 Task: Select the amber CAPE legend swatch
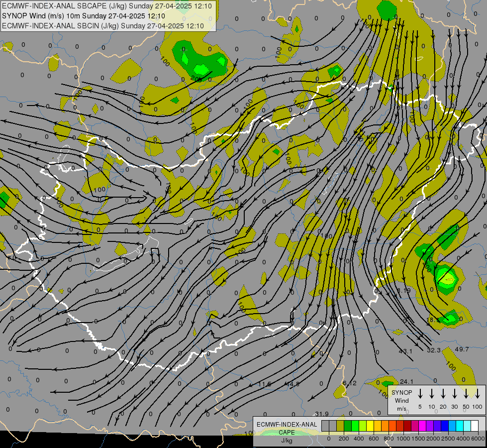378,426
